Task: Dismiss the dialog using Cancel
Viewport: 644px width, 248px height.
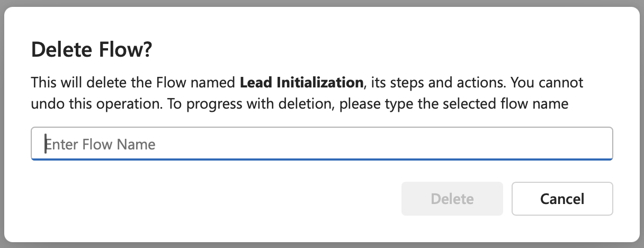Action: (562, 199)
